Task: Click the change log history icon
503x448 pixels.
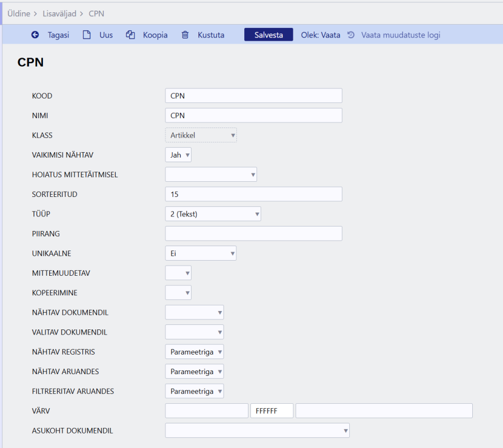Action: 351,35
